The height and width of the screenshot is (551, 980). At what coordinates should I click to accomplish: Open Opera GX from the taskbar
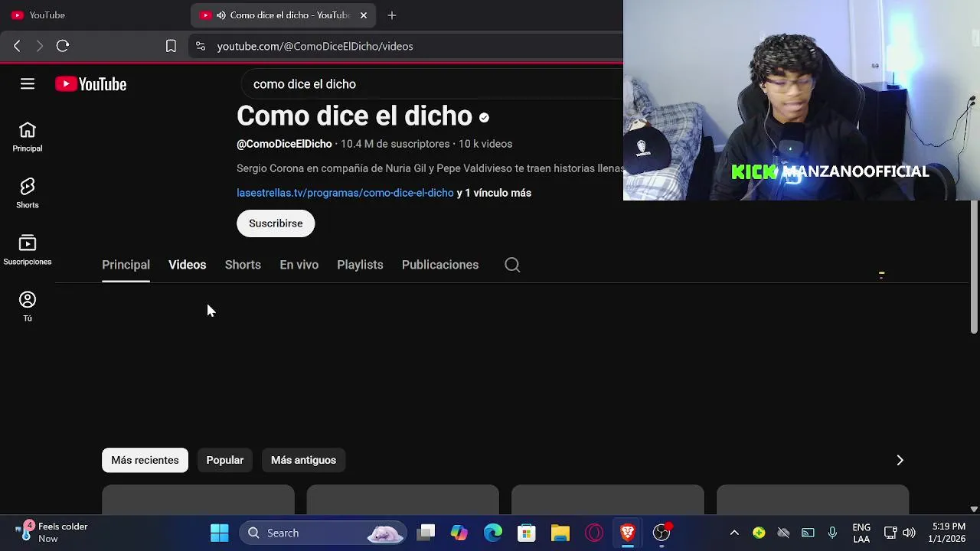tap(594, 533)
